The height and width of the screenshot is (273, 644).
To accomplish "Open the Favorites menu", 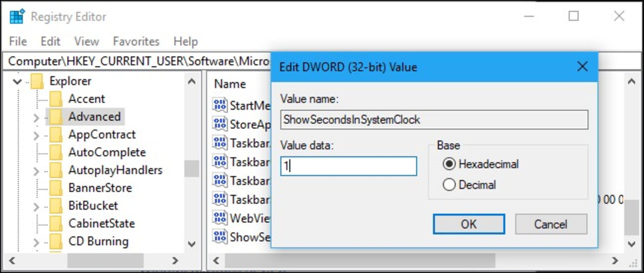I will point(136,41).
